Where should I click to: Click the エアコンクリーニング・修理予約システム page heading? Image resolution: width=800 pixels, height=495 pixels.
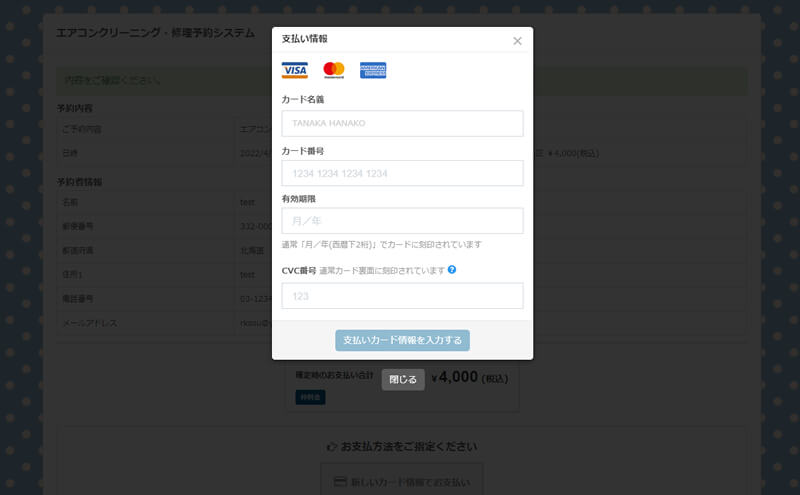click(x=155, y=33)
